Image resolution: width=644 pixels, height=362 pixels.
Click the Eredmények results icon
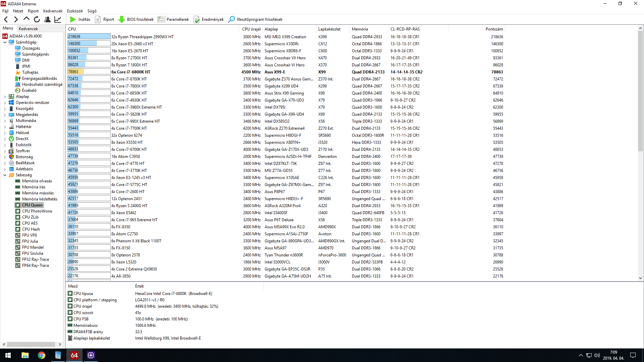pyautogui.click(x=197, y=19)
